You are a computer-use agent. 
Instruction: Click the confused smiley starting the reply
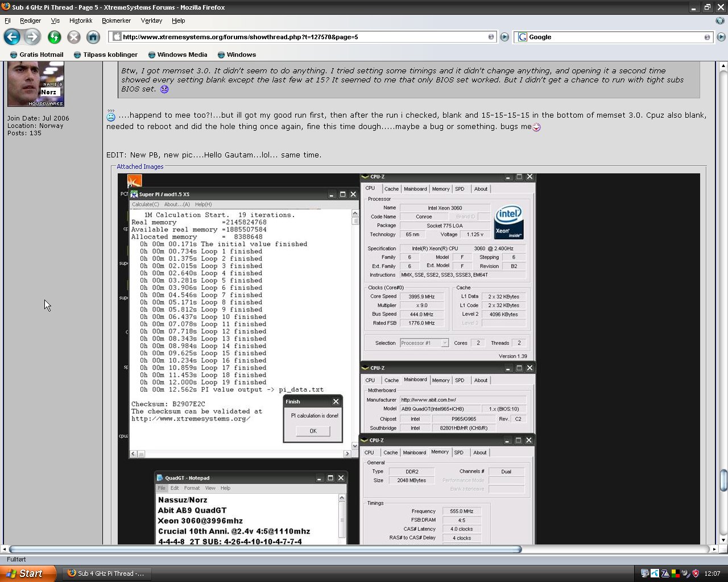tap(111, 115)
